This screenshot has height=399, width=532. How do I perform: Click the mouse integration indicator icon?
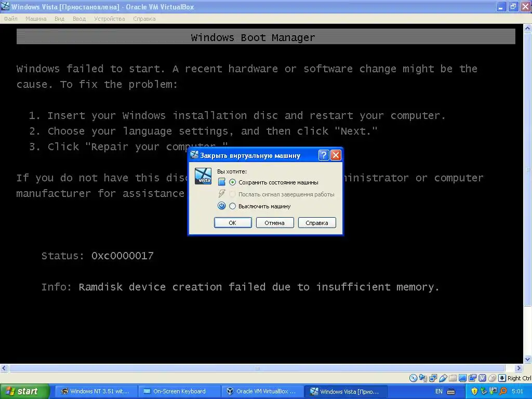492,378
